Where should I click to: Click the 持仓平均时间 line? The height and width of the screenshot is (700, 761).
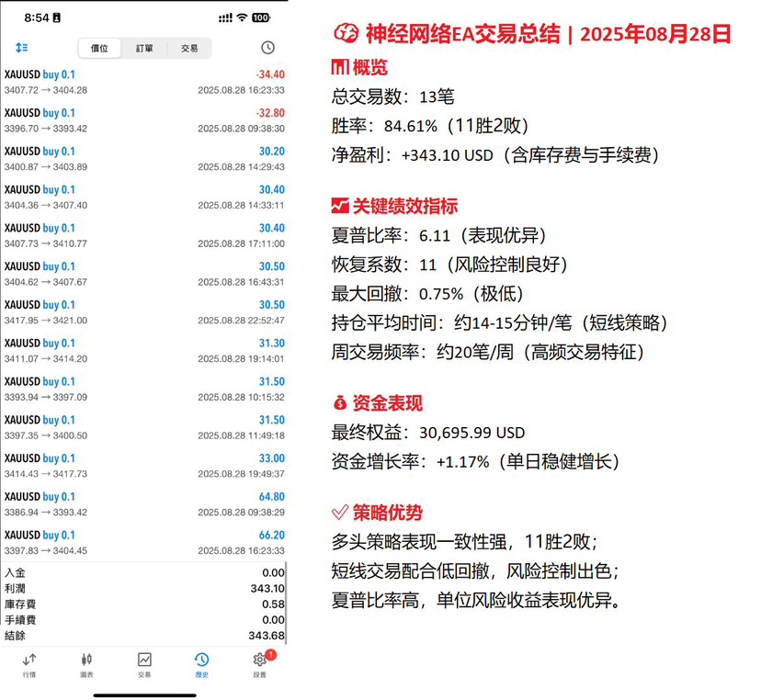499,322
